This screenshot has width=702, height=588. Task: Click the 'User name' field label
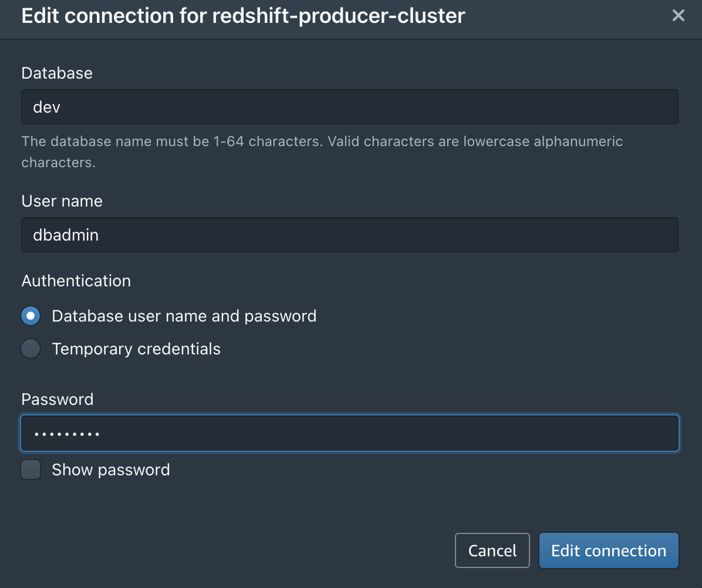[x=62, y=201]
